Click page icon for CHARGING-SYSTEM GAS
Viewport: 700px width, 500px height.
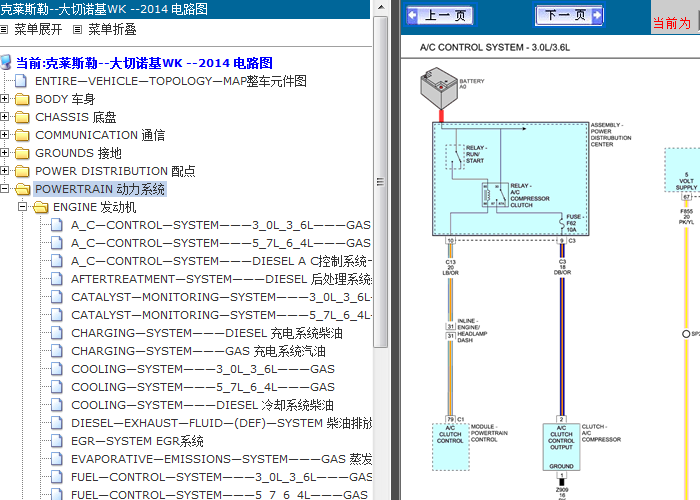57,351
